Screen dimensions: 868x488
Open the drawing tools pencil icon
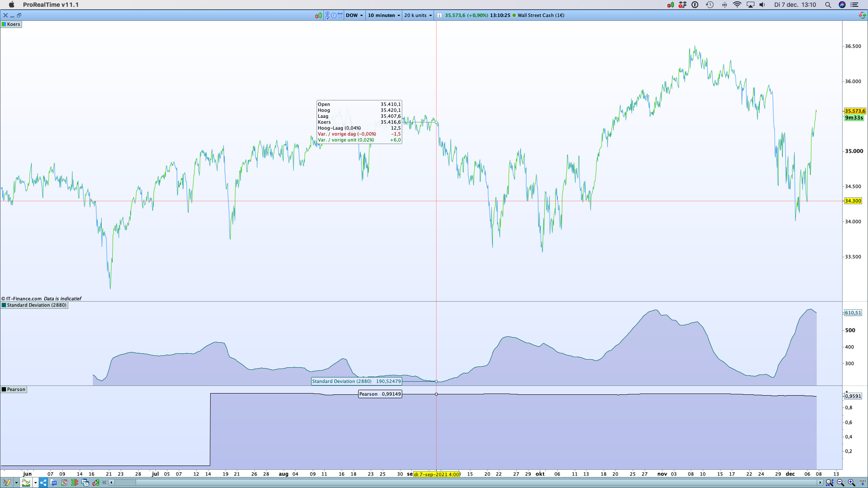[x=7, y=482]
